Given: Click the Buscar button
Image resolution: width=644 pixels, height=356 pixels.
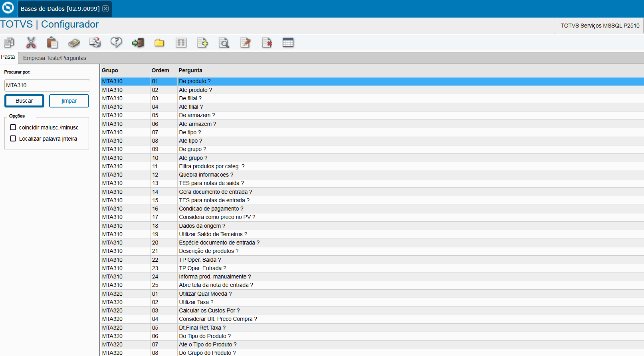Looking at the screenshot, I should pyautogui.click(x=24, y=101).
